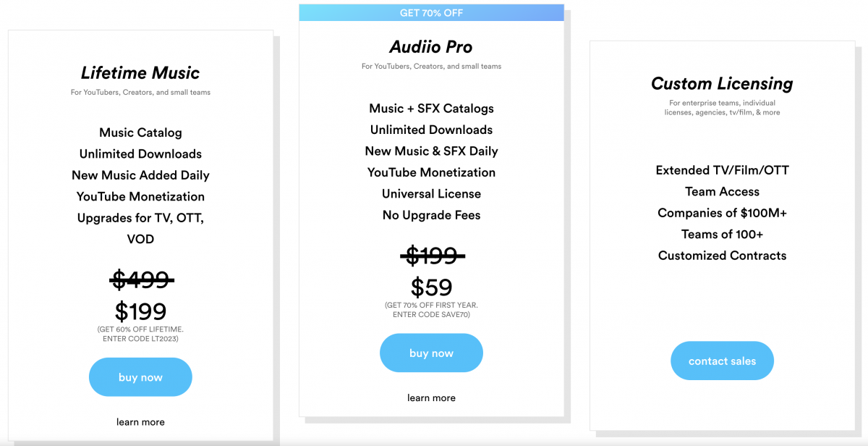Click the buy now button for Lifetime Music
This screenshot has height=446, width=868.
click(x=140, y=376)
